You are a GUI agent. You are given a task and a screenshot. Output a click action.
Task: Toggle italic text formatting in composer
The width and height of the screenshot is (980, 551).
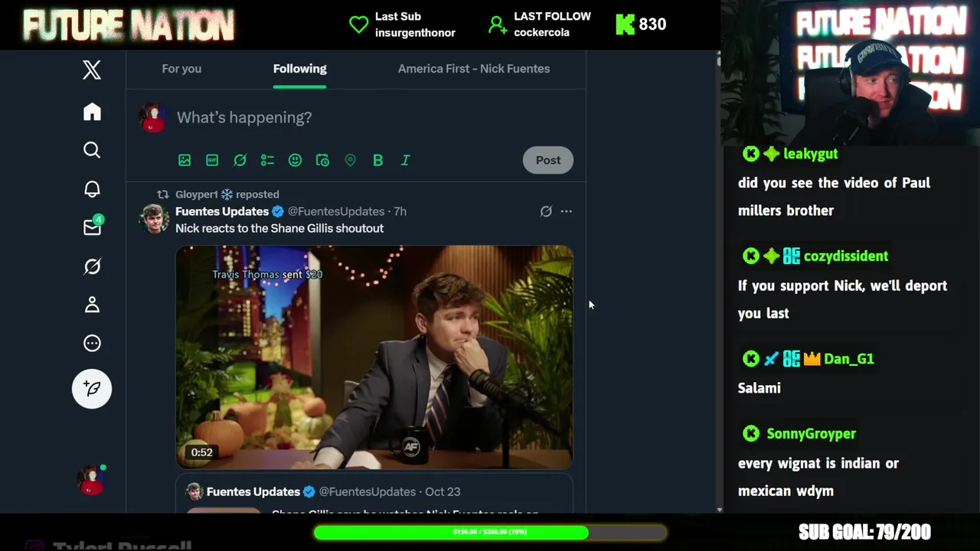coord(405,160)
